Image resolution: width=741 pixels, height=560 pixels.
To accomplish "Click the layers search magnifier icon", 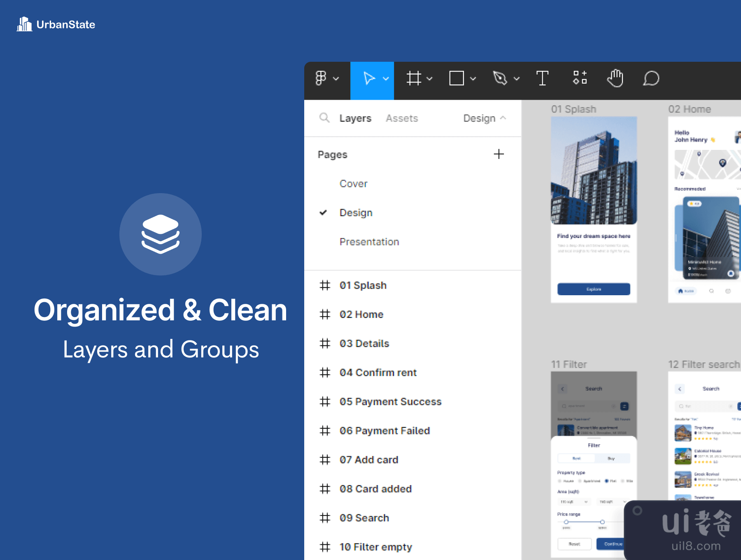I will click(324, 118).
